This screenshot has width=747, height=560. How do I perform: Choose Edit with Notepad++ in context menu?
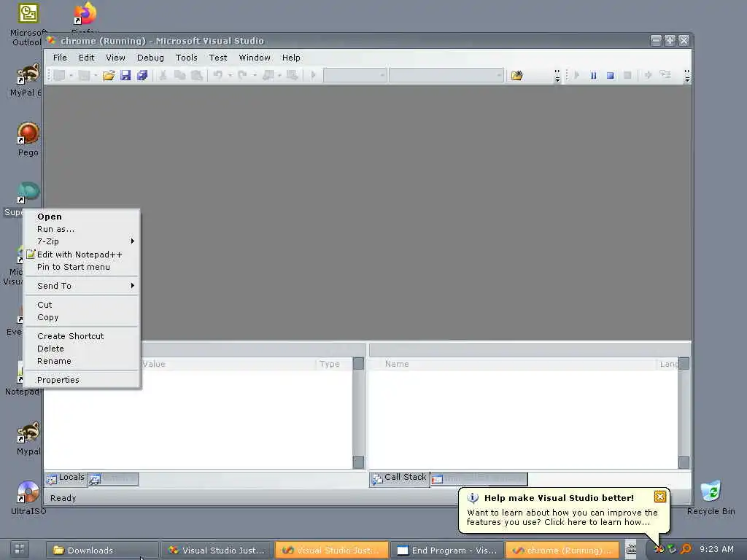click(x=82, y=254)
